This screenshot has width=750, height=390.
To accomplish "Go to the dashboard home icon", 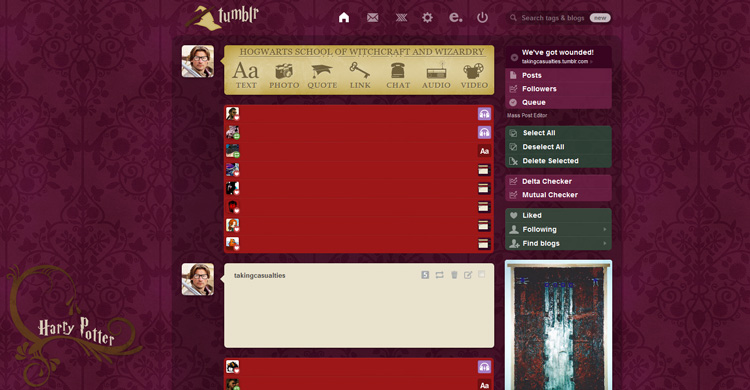I will pos(344,18).
